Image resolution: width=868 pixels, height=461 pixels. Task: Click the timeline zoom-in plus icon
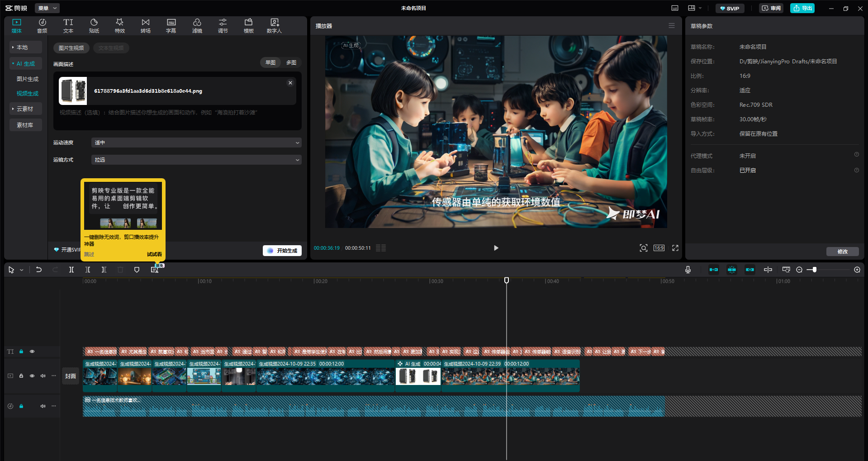[857, 270]
